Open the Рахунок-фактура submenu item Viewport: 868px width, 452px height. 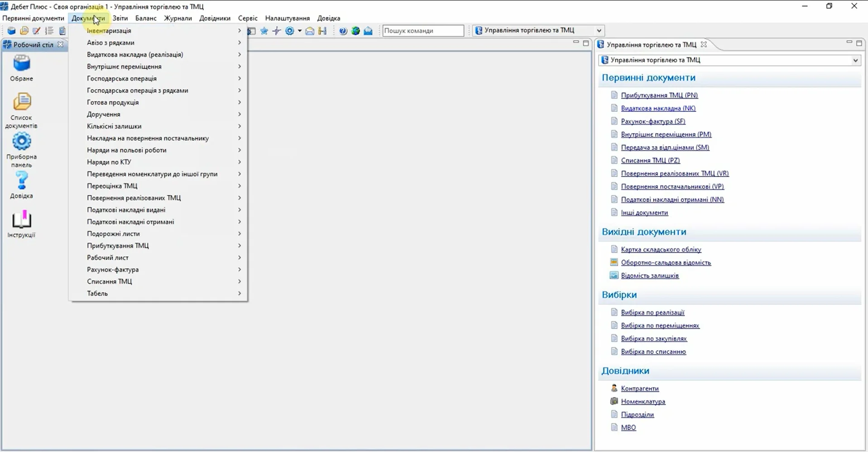tap(113, 270)
